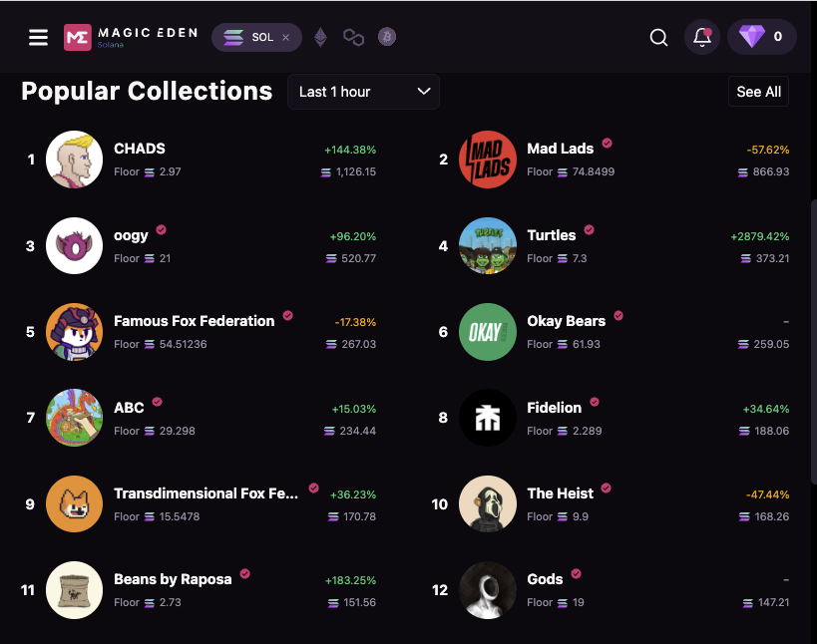Click the Magic Eden logo
817x644 pixels.
coord(131,38)
